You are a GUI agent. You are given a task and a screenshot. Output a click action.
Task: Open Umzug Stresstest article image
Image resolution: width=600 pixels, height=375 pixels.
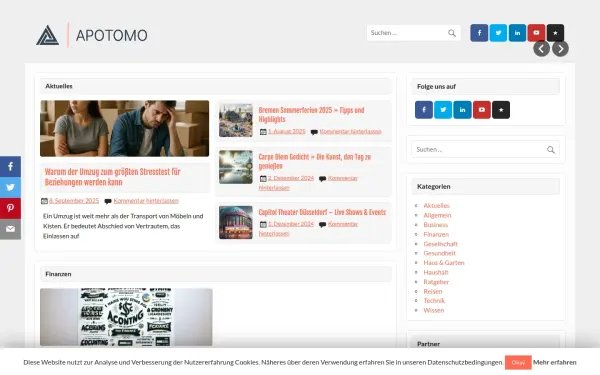point(124,128)
